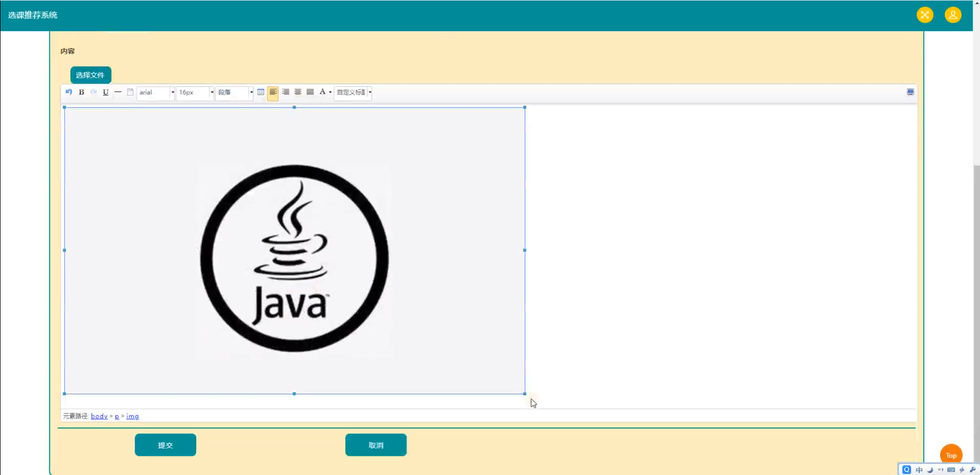Select the img element path link

coord(133,416)
